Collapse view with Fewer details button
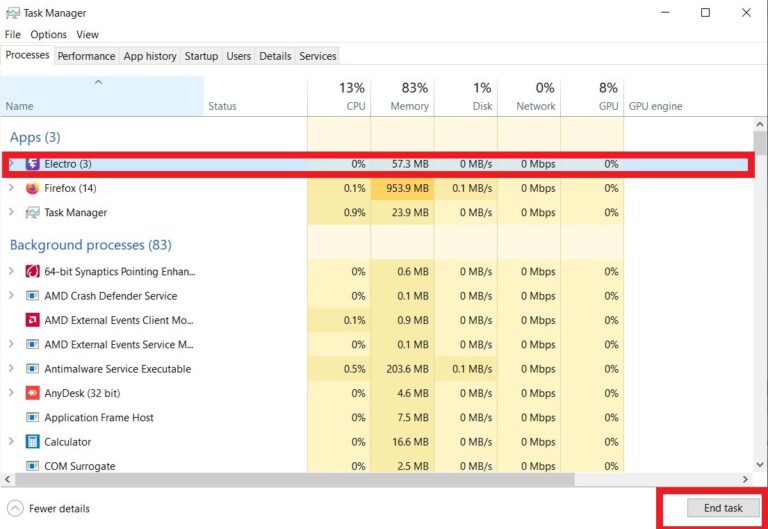This screenshot has width=768, height=529. point(49,508)
